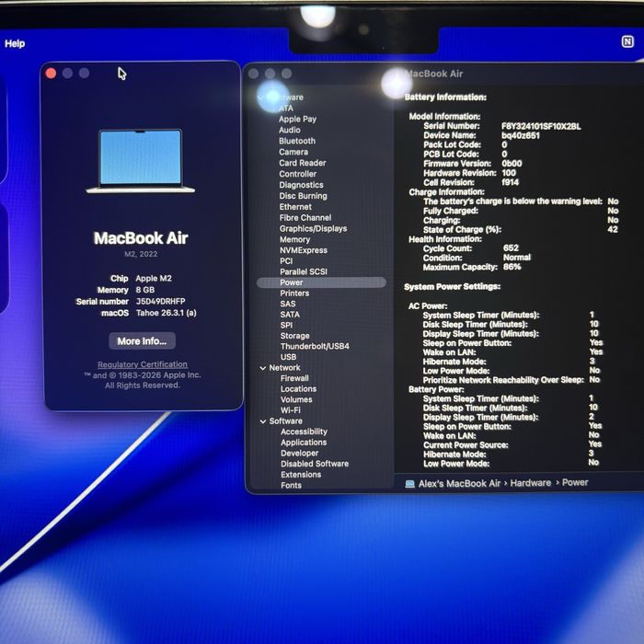Select Audio in the sidebar
The height and width of the screenshot is (644, 644).
(x=290, y=130)
